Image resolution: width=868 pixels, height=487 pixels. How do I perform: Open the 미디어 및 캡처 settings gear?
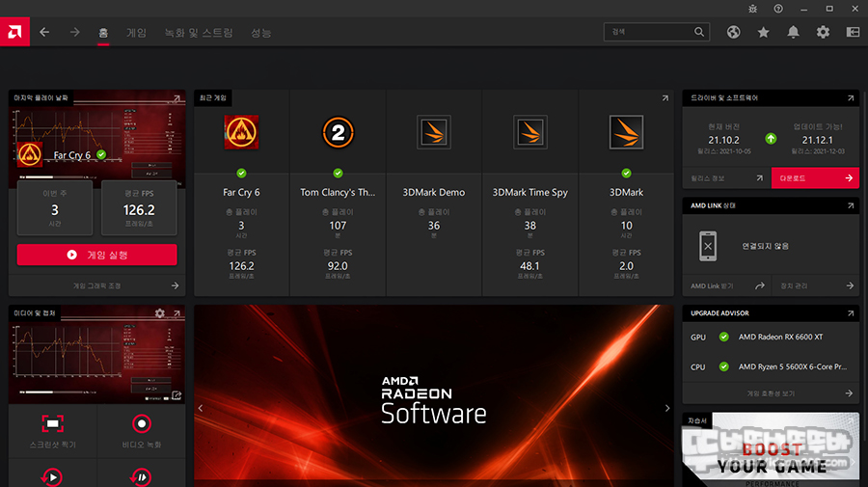(x=160, y=313)
